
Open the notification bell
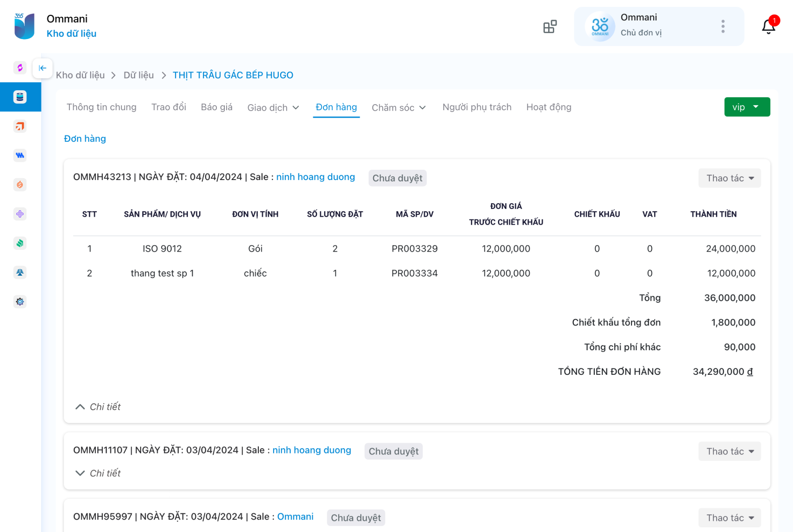pos(768,27)
